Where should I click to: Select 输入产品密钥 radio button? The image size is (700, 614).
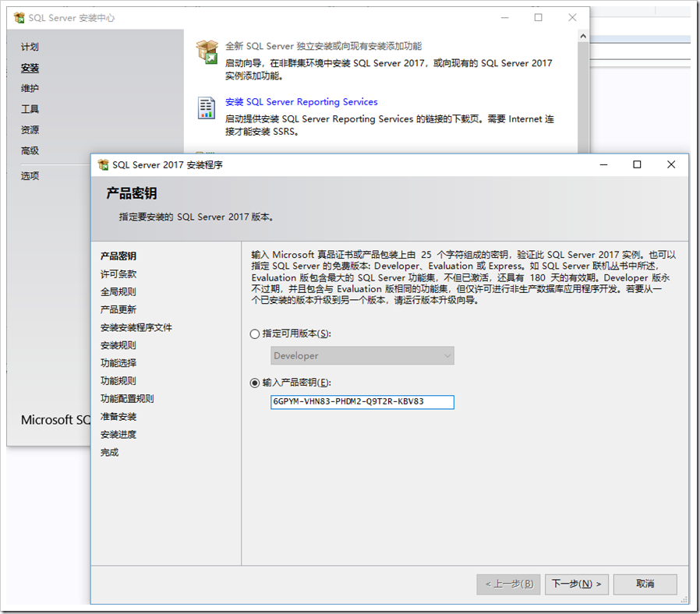tap(255, 383)
